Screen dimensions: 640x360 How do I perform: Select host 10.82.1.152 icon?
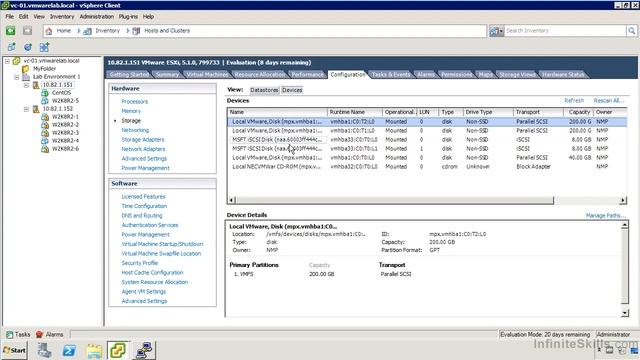coord(36,109)
